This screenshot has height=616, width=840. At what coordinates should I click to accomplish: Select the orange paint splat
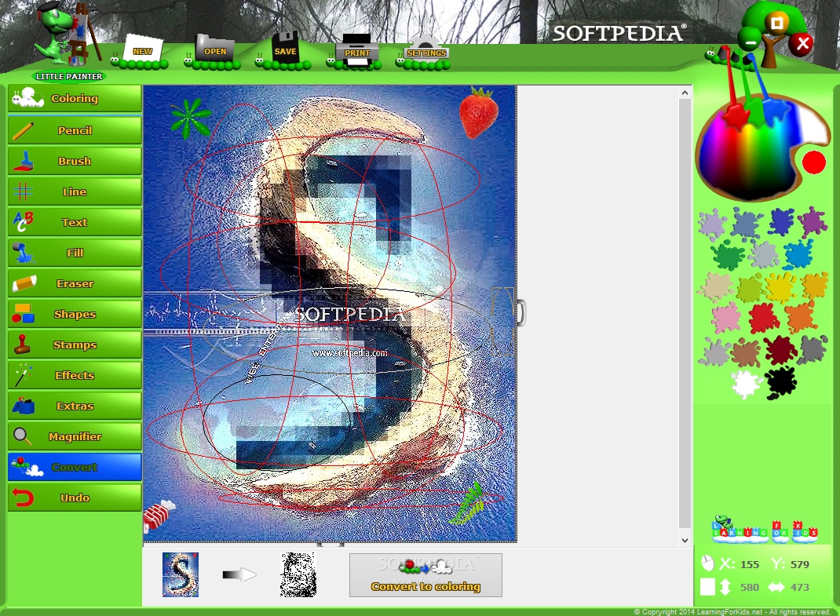click(801, 317)
